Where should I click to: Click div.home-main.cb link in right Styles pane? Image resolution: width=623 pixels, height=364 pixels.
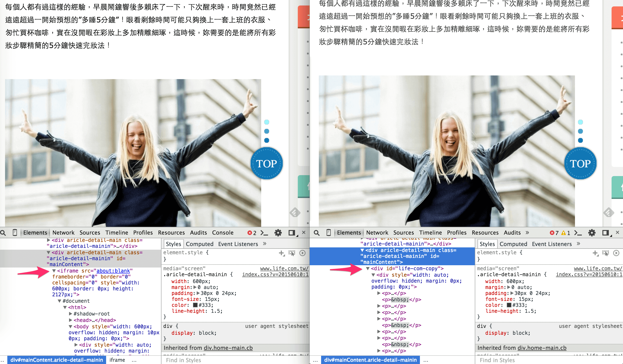click(x=542, y=348)
